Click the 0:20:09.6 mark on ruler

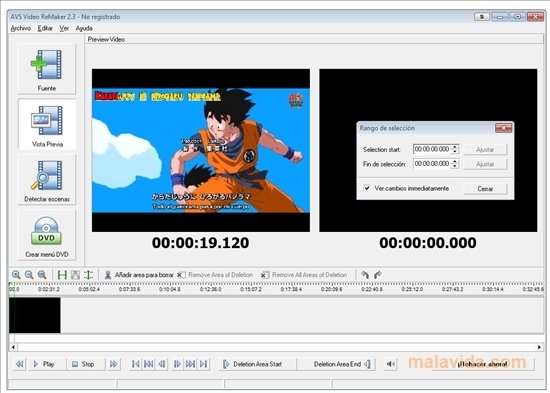[331, 289]
